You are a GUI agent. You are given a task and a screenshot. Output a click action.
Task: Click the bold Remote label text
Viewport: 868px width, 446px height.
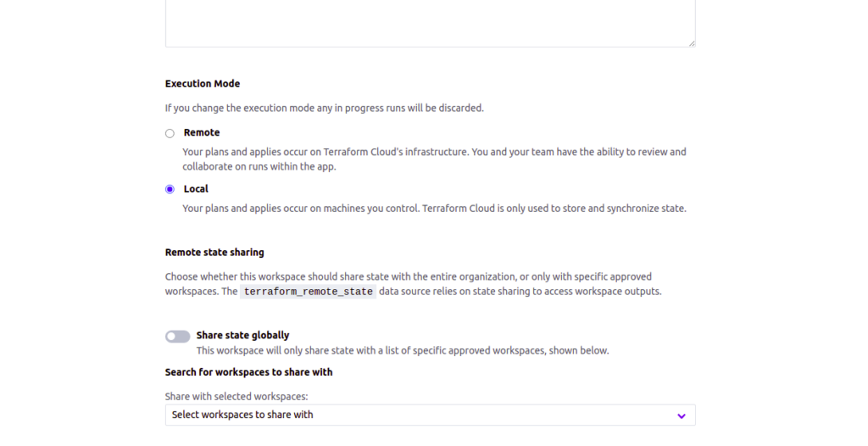pyautogui.click(x=202, y=132)
